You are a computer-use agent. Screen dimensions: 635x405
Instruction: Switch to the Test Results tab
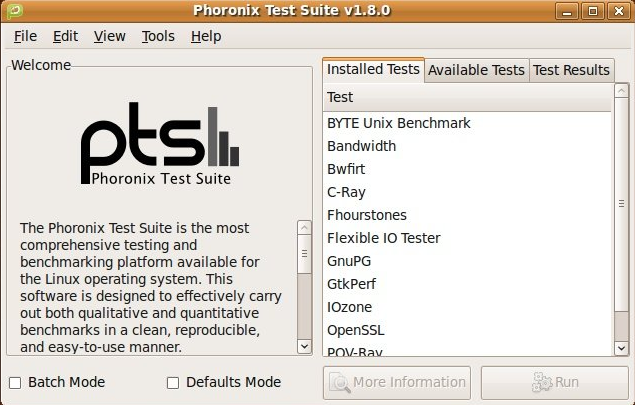pyautogui.click(x=571, y=70)
